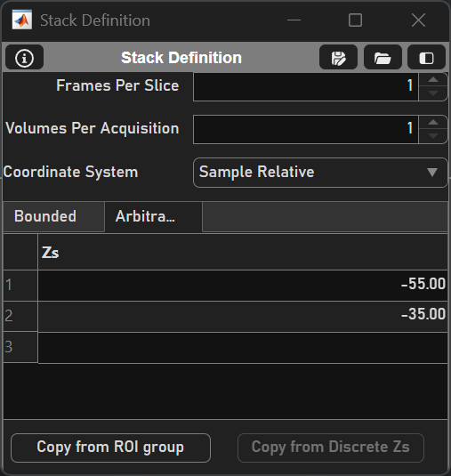The width and height of the screenshot is (451, 476).
Task: Increase Frames Per Slice with up arrow
Action: point(433,80)
